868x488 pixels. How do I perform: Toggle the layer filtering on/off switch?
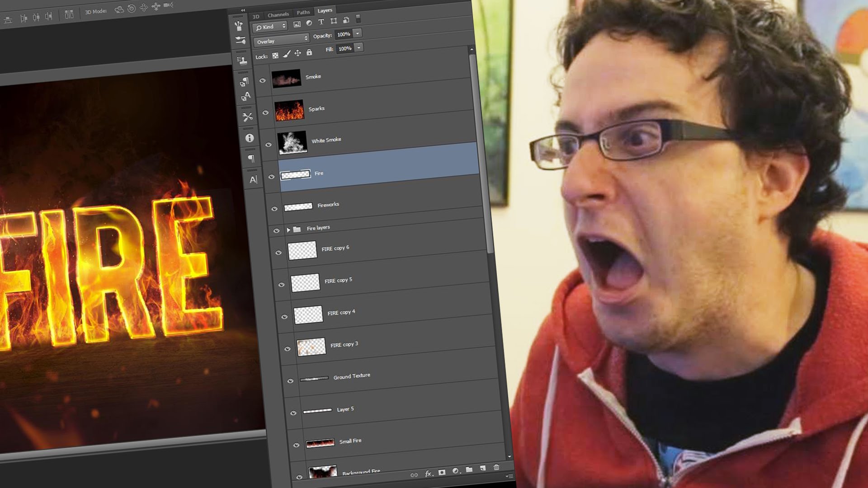(x=359, y=19)
